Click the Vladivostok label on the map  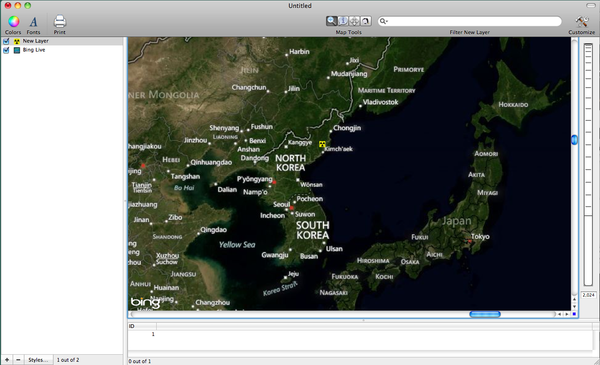click(x=380, y=102)
